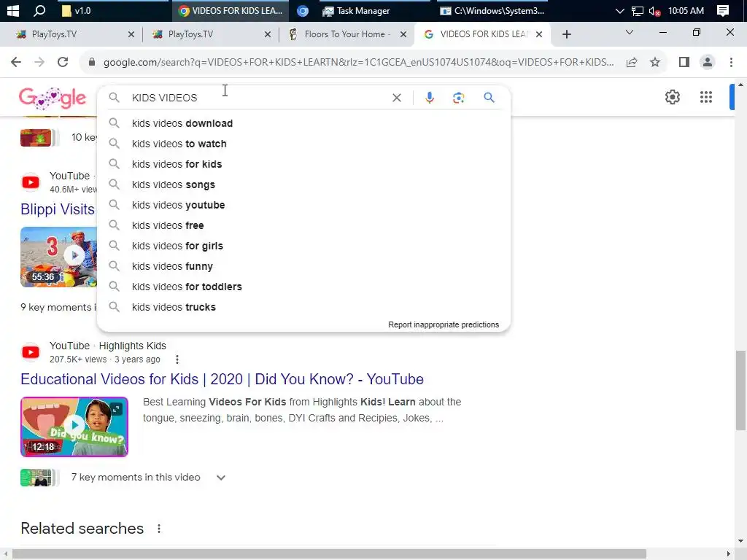Bookmark this page with star icon

655,62
